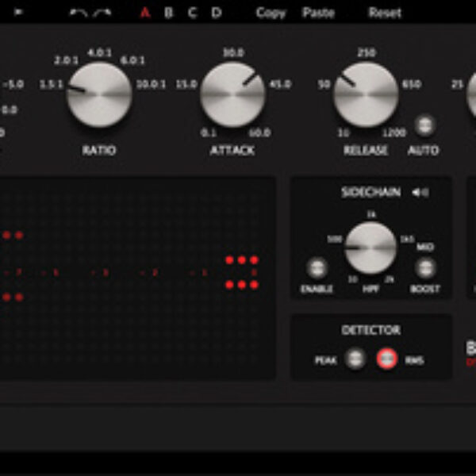Screen dimensions: 476x476
Task: Click the sidechain HPF knob
Action: pyautogui.click(x=370, y=248)
